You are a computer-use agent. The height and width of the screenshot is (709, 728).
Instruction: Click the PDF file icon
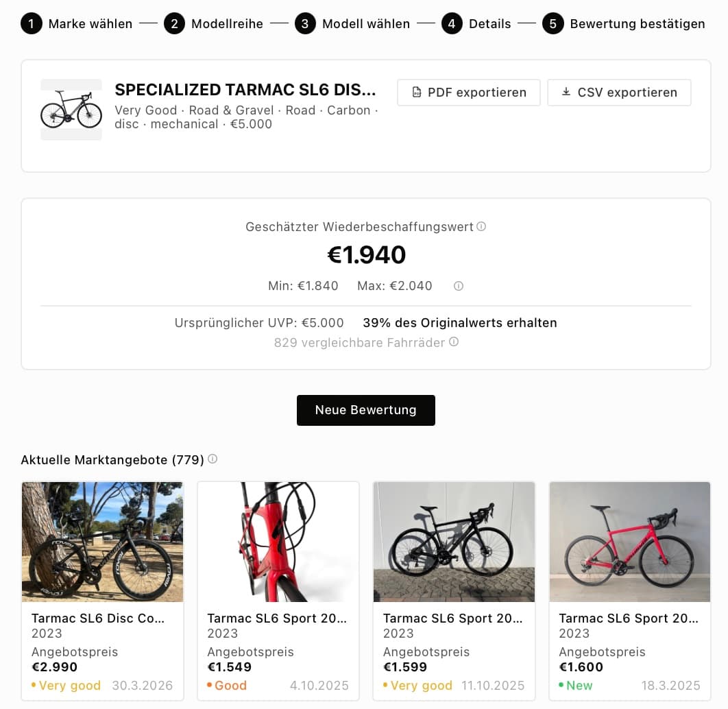(x=417, y=93)
